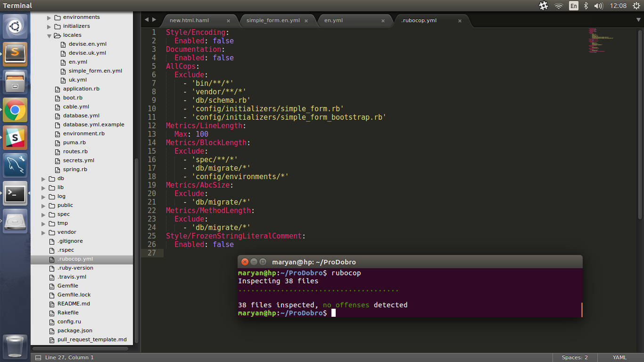Image resolution: width=644 pixels, height=362 pixels.
Task: Open Ubuntu Dash search launcher
Action: click(15, 26)
